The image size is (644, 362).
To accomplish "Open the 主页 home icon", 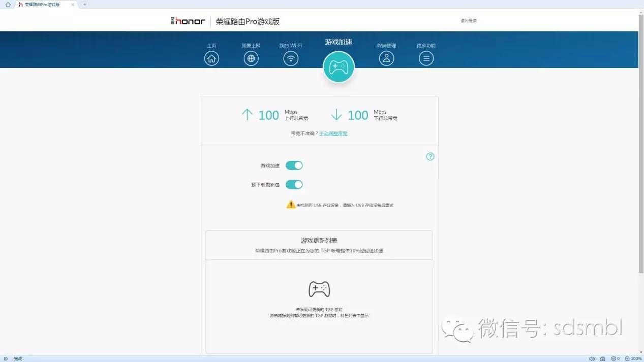I will (211, 58).
